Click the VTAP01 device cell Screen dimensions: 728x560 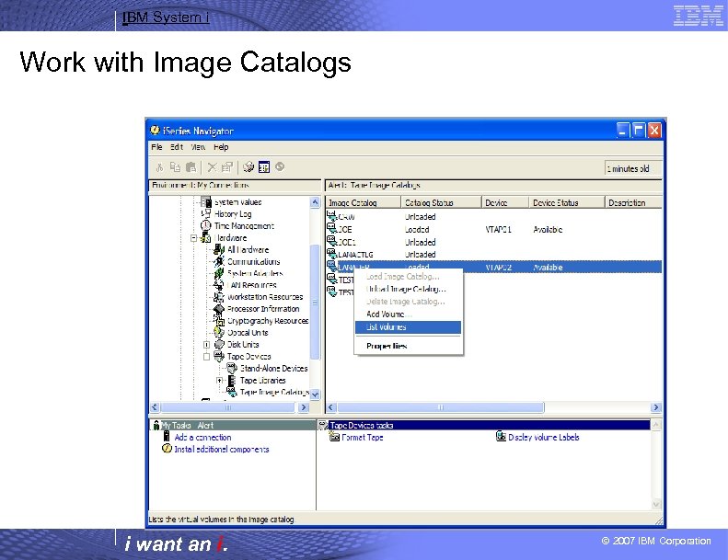click(x=498, y=229)
